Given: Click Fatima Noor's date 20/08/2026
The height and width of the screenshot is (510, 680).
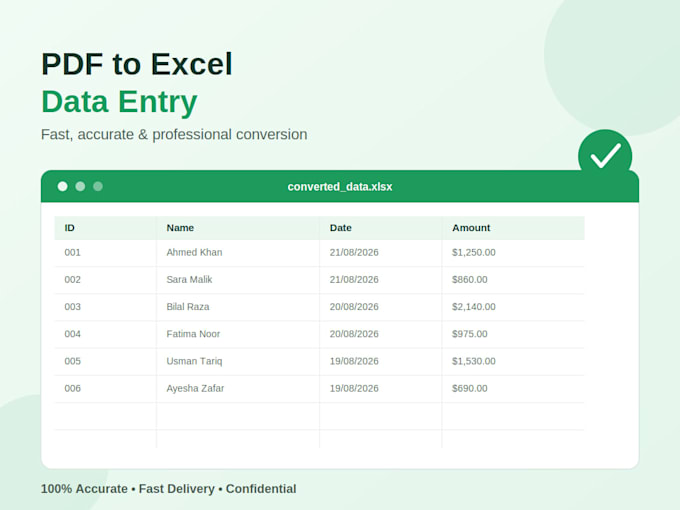Looking at the screenshot, I should click(380, 334).
